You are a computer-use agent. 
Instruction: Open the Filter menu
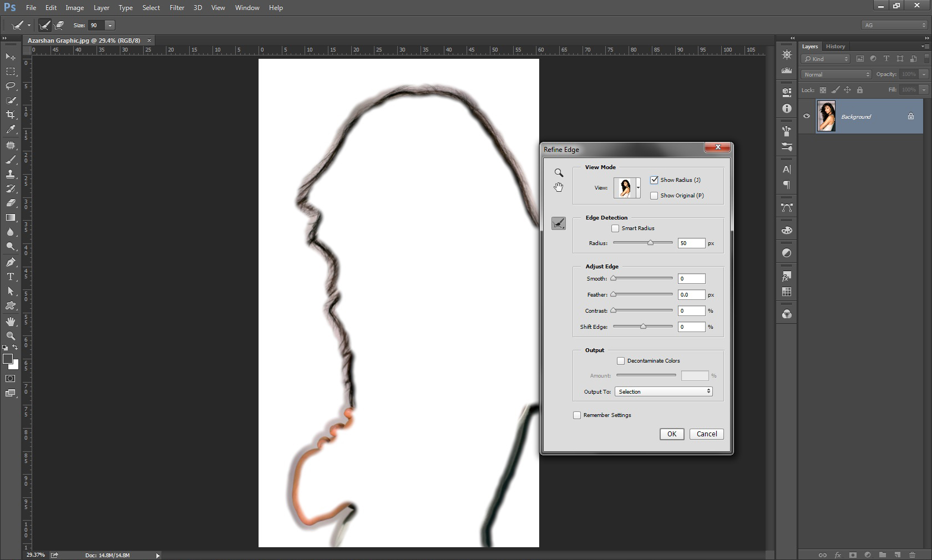click(177, 8)
